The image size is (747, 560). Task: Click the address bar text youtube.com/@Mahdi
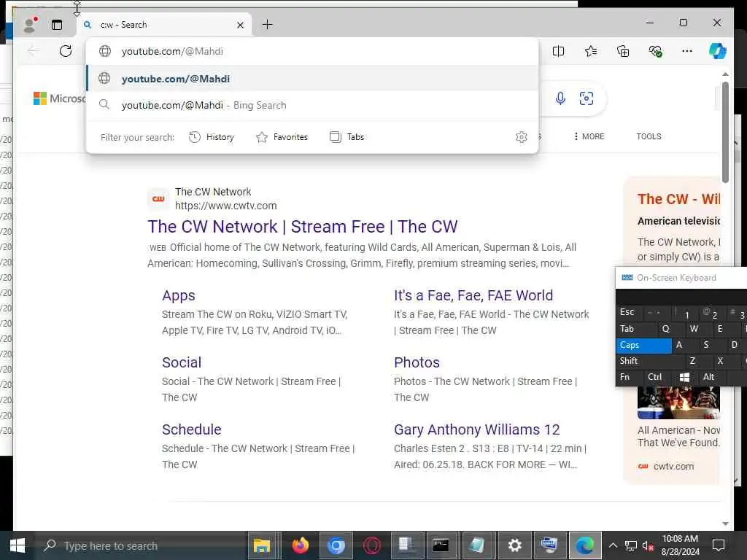point(172,51)
